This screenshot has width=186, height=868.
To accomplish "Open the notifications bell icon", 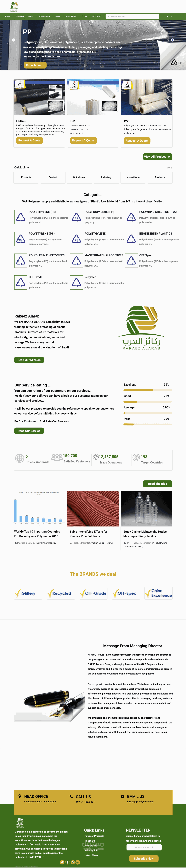I will click(x=167, y=16).
